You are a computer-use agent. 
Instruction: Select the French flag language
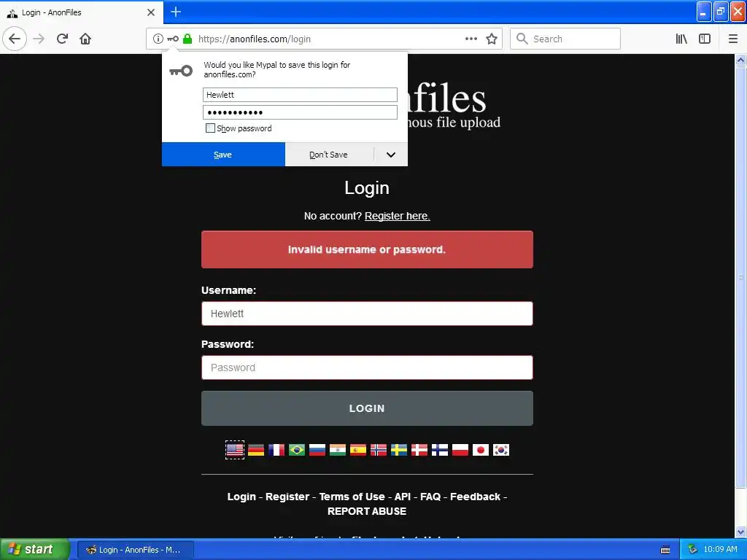click(276, 449)
